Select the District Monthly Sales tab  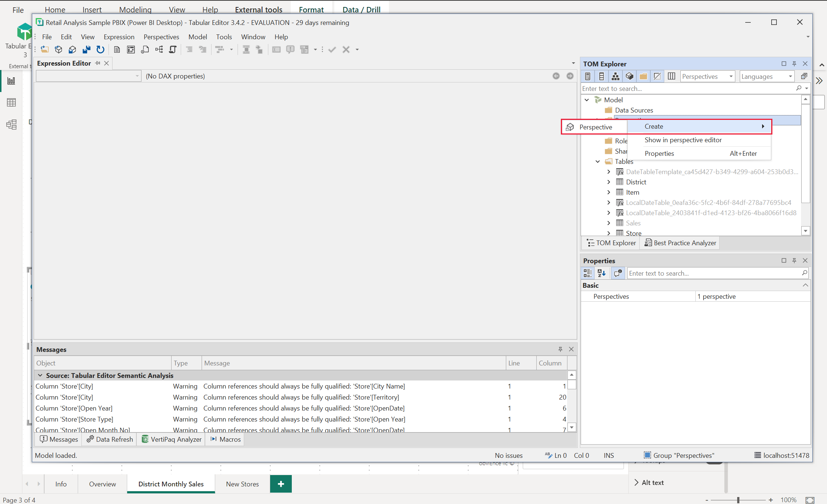(x=171, y=483)
